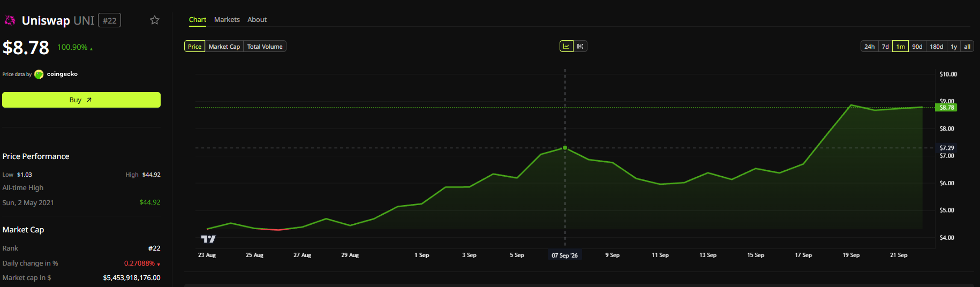Click the CoinGecko logo icon

pyautogui.click(x=39, y=74)
